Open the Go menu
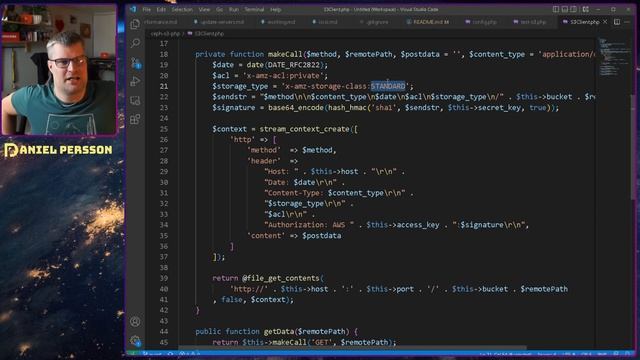Screen dimensions: 640x360 click(220, 9)
